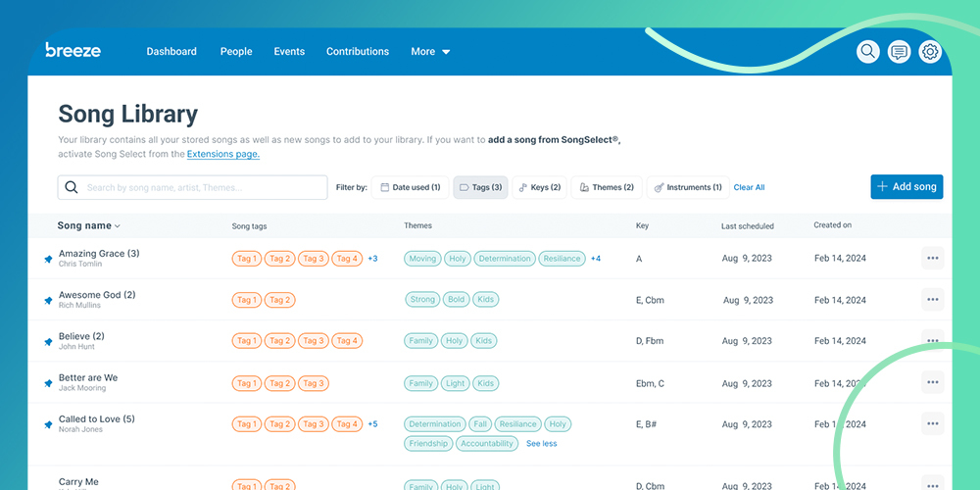Click Tag 2 in Awesome God row

click(x=279, y=300)
